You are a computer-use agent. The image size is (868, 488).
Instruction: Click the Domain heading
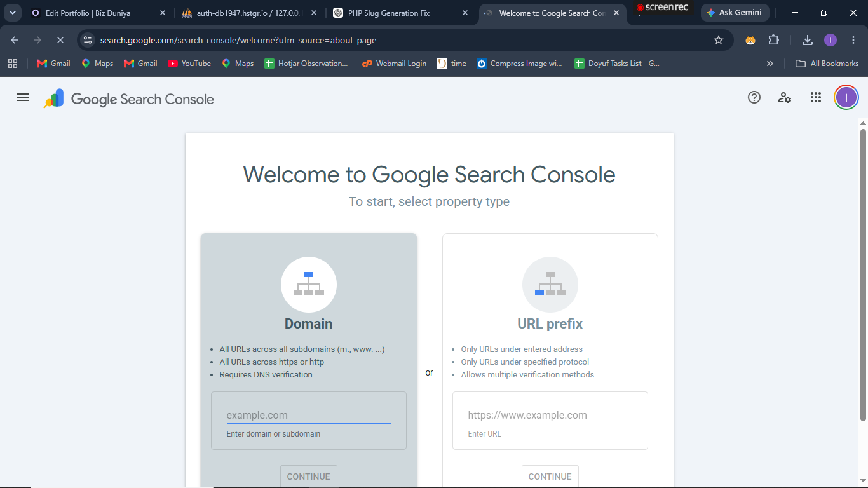(x=309, y=324)
